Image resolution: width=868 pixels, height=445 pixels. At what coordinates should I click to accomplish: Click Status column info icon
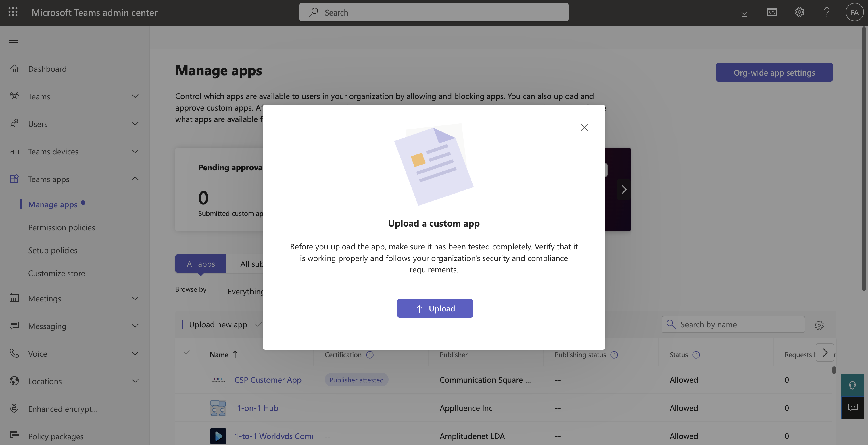point(696,355)
